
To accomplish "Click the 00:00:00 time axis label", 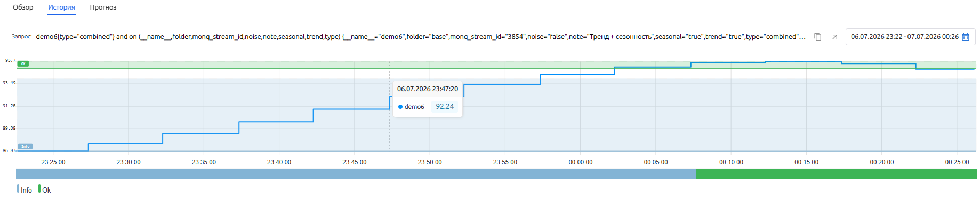I will tap(581, 162).
